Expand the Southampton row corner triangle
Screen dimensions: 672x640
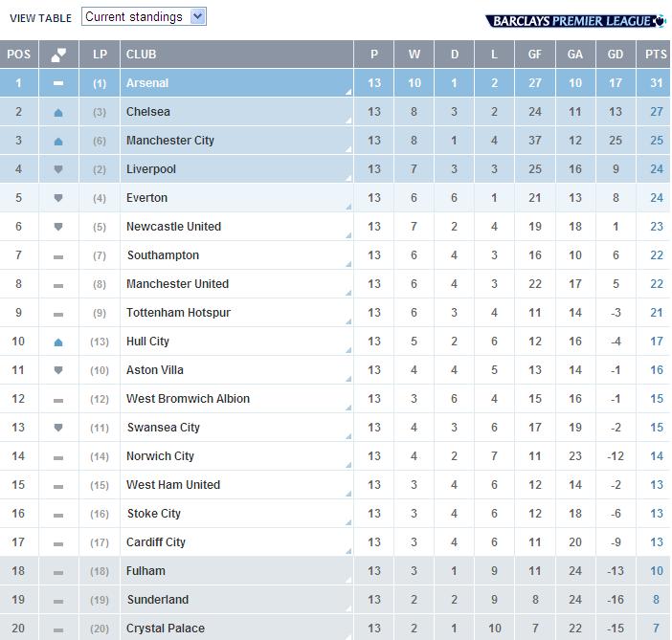[x=348, y=264]
